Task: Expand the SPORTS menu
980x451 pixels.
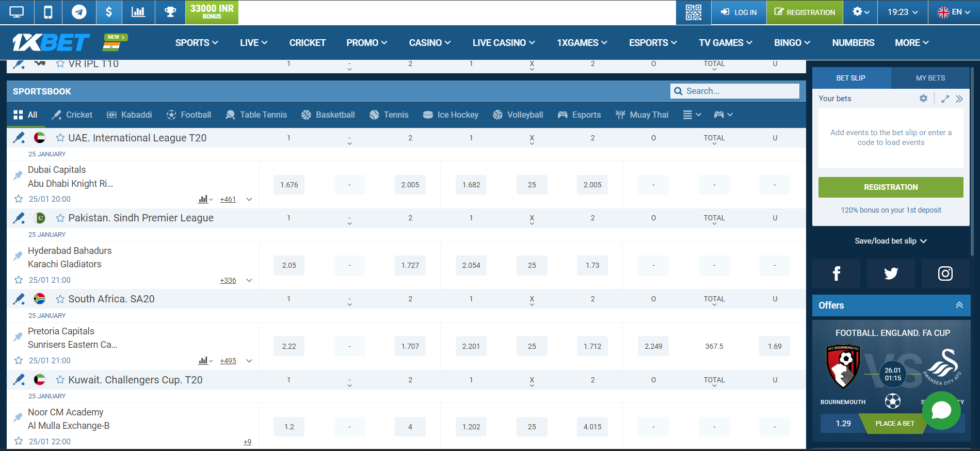Action: point(197,43)
